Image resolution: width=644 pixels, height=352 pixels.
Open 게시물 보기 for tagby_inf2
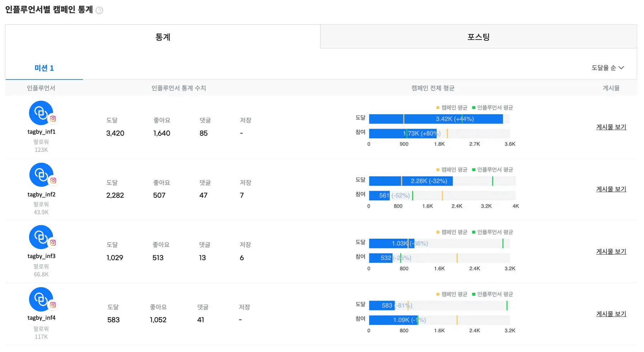(x=611, y=189)
